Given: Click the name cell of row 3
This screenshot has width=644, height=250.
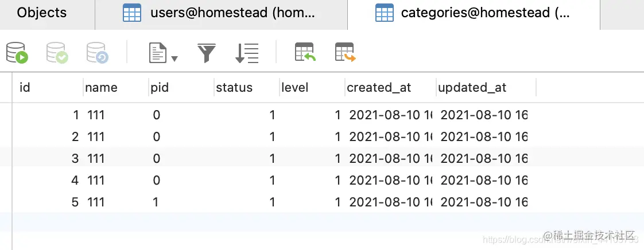Looking at the screenshot, I should click(116, 158).
